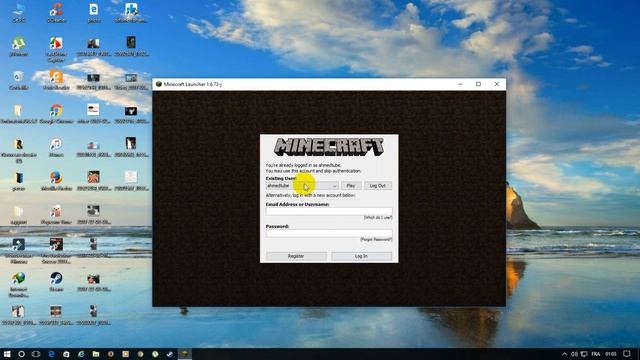
Task: Select the CCleaner desktop shortcut
Action: click(56, 12)
